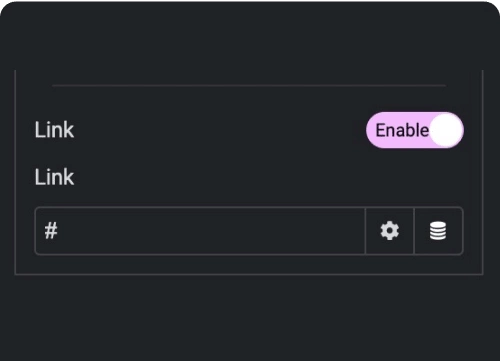Select the Link label above URL field
Viewport: 500px width, 361px height.
(54, 177)
